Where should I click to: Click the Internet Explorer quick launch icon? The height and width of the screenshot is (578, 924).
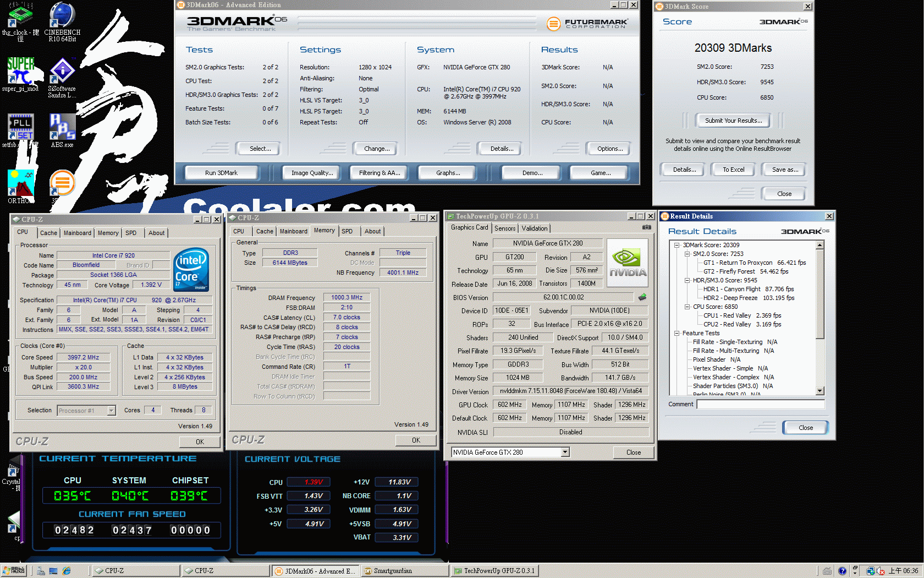point(67,571)
